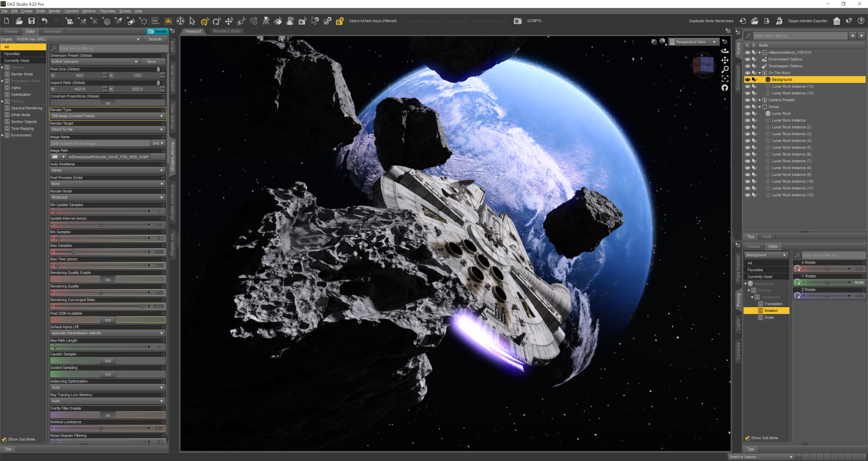
Task: Open the Default Alpha LPE dropdown
Action: coord(108,333)
